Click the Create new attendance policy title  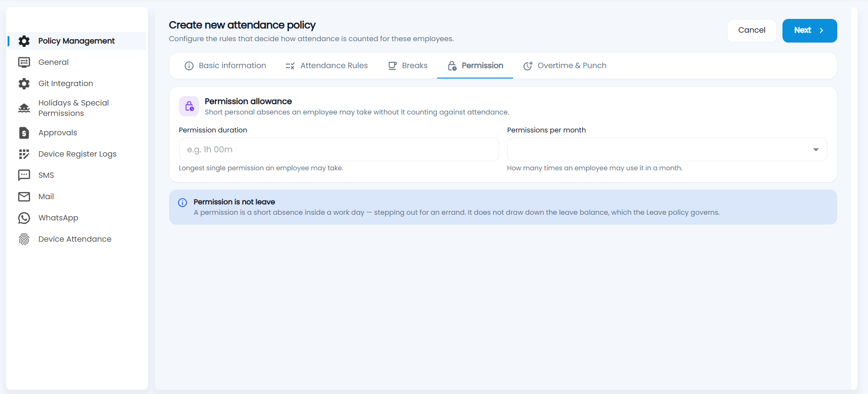coord(242,25)
